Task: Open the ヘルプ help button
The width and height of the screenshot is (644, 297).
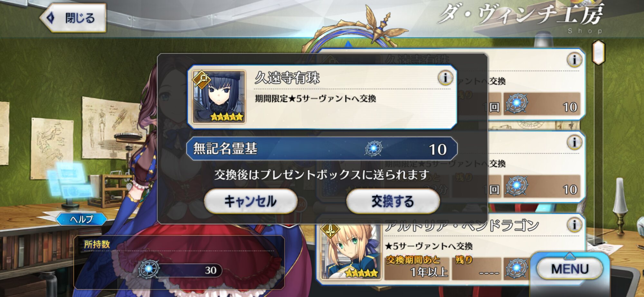Action: [x=81, y=219]
